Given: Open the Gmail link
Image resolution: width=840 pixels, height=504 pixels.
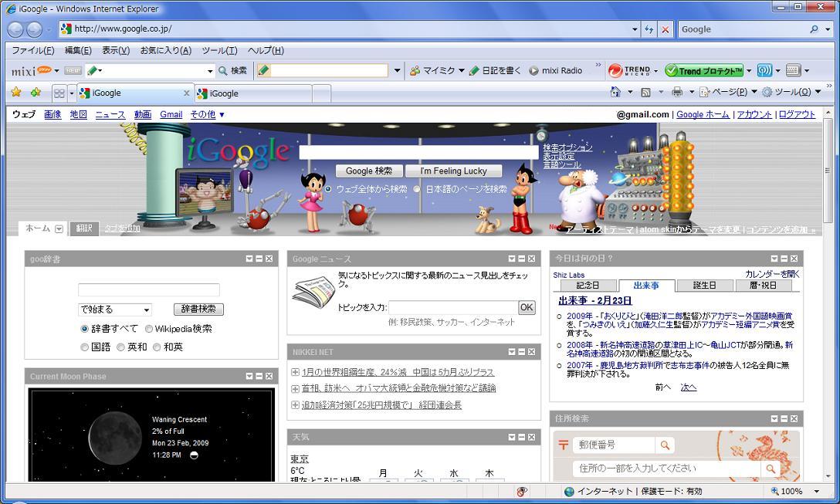Looking at the screenshot, I should [x=171, y=115].
